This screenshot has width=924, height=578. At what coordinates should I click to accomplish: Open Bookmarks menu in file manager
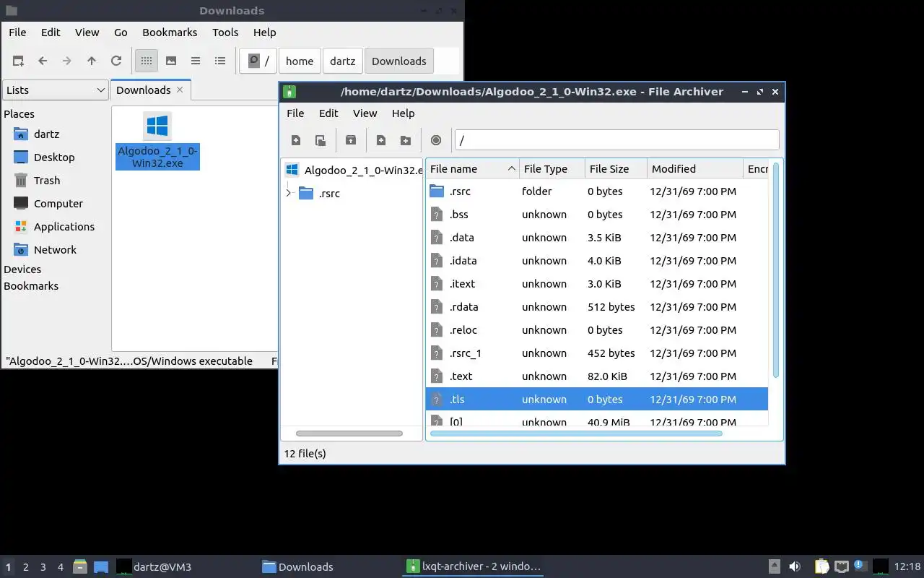point(170,33)
